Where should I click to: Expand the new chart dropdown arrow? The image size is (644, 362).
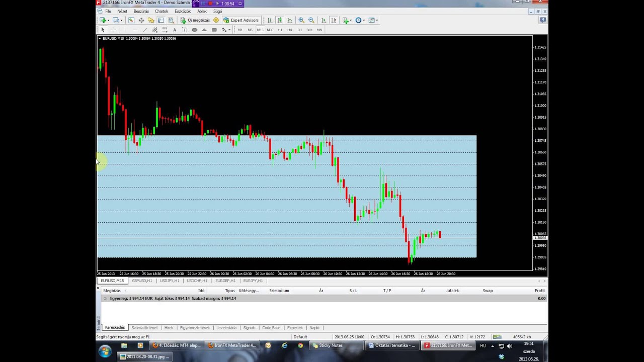pos(108,20)
